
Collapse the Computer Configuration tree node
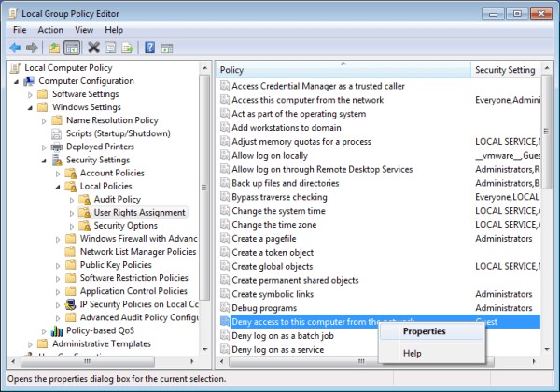[x=18, y=81]
